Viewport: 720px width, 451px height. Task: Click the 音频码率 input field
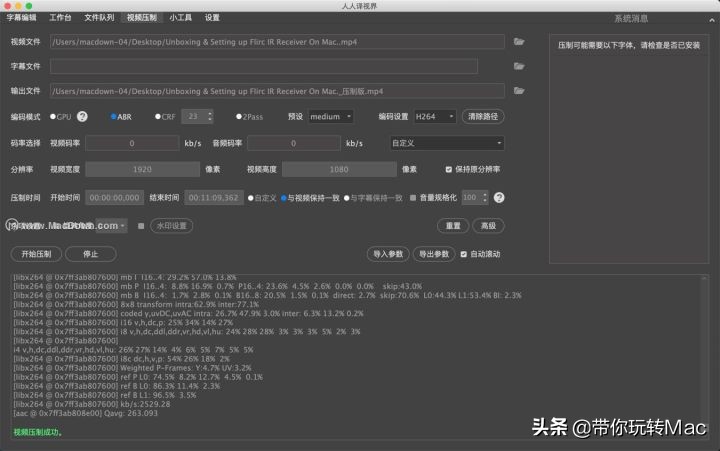pyautogui.click(x=293, y=143)
